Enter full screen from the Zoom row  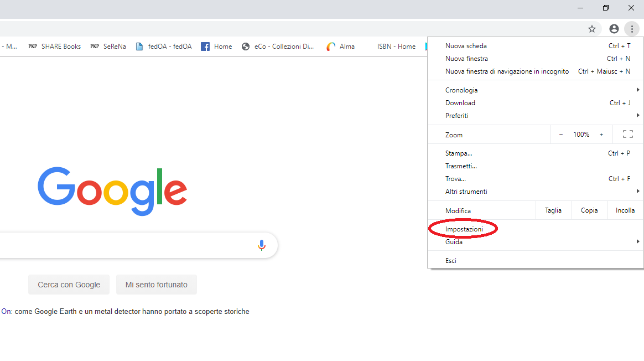628,135
